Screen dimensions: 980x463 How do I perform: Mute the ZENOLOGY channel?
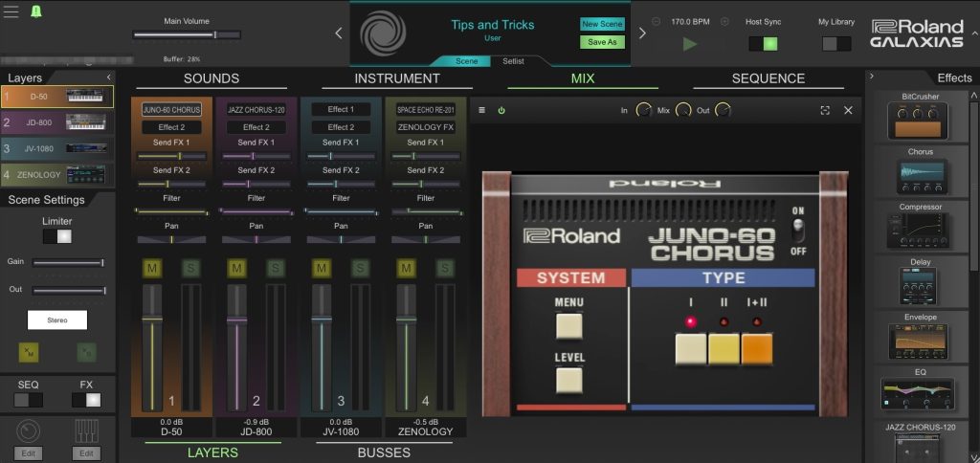tap(406, 269)
